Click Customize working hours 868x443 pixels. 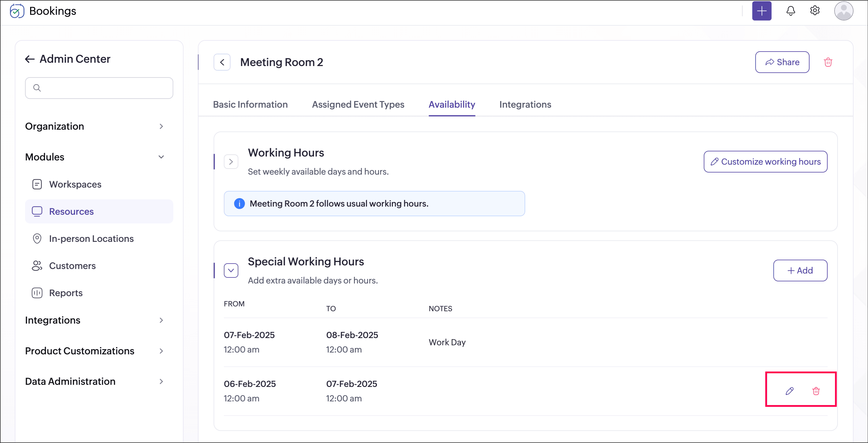(x=765, y=162)
